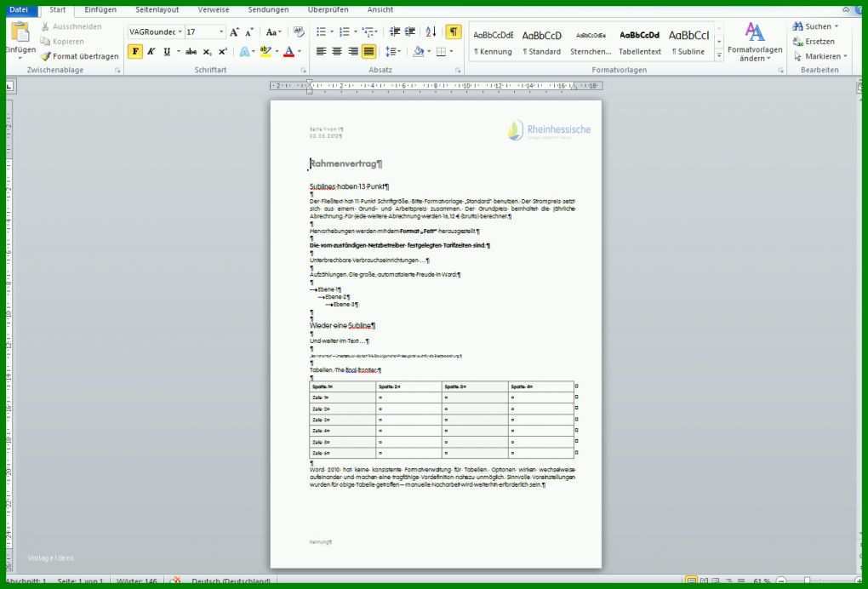Switch to the Einfügen ribbon tab
The width and height of the screenshot is (868, 589).
pos(100,10)
